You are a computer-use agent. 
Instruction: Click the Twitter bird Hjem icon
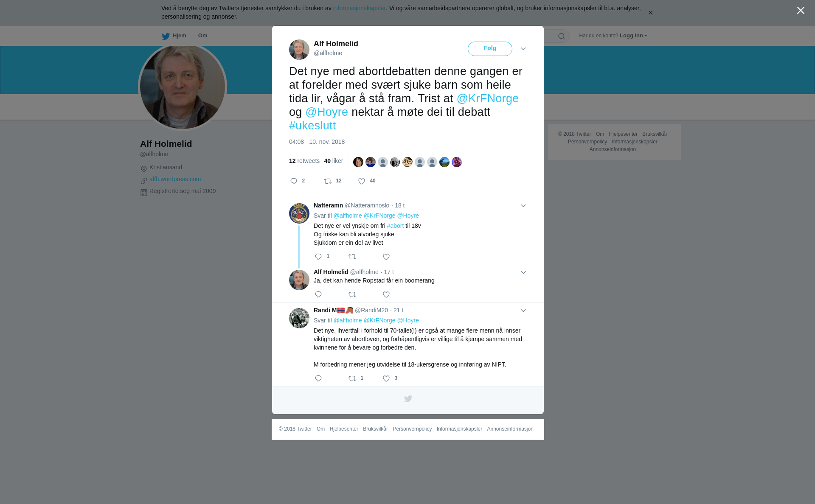coord(166,36)
